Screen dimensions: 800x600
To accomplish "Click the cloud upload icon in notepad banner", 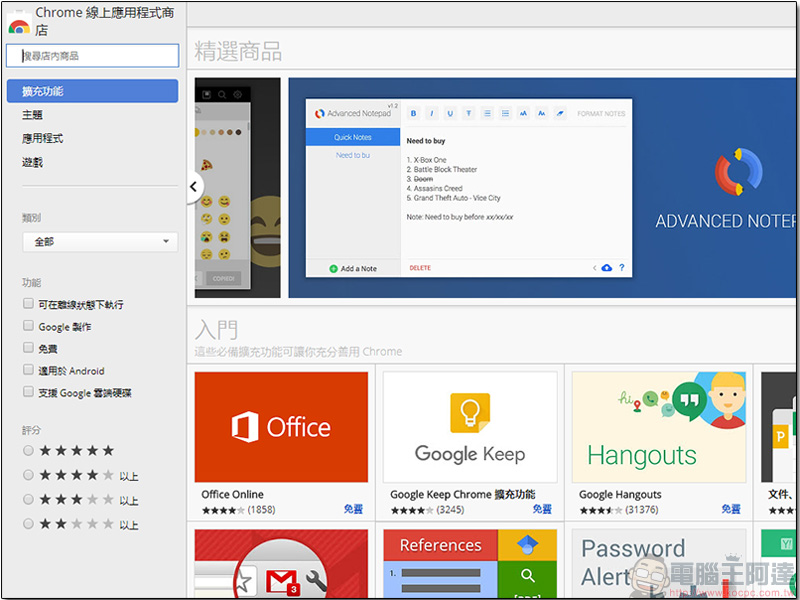I will (607, 268).
